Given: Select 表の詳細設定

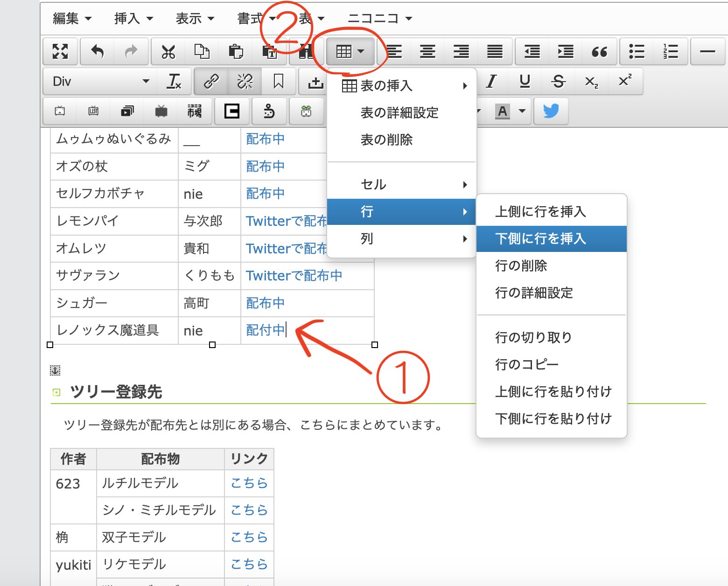Looking at the screenshot, I should (x=402, y=113).
